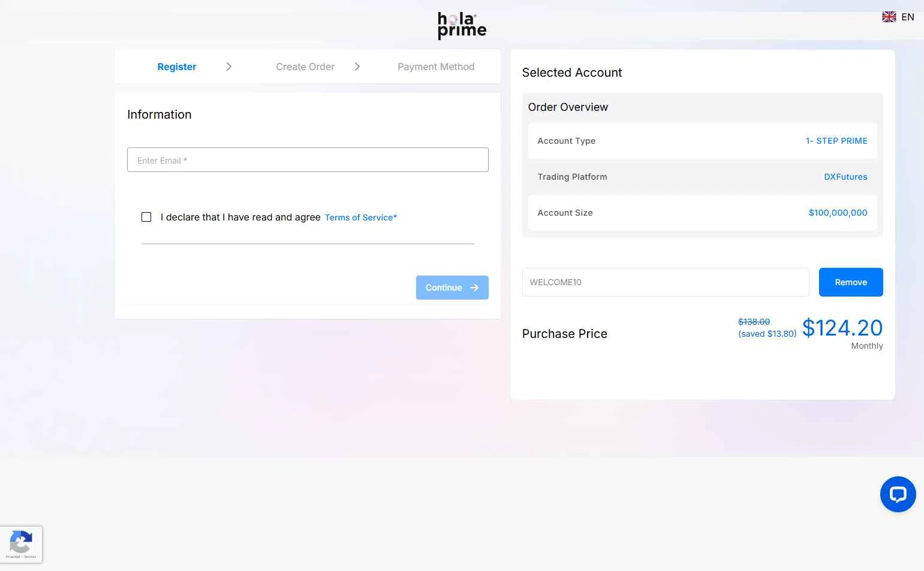Click the UK flag language icon
This screenshot has height=571, width=924.
889,17
